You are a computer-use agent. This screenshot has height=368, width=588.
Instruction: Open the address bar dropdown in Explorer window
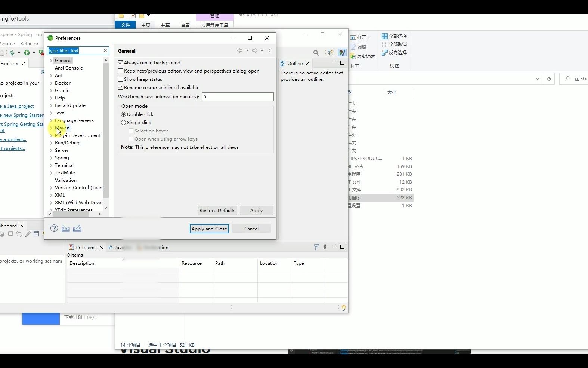click(537, 79)
